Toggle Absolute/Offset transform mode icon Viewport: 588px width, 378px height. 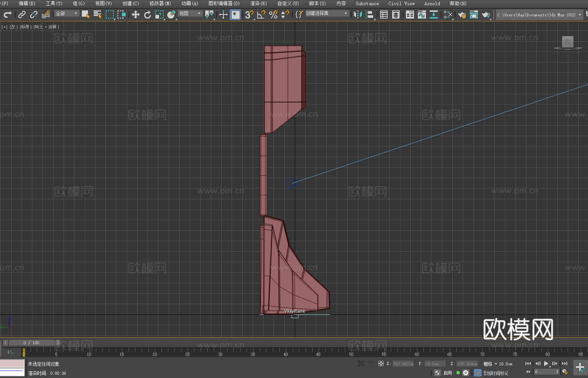coord(381,364)
